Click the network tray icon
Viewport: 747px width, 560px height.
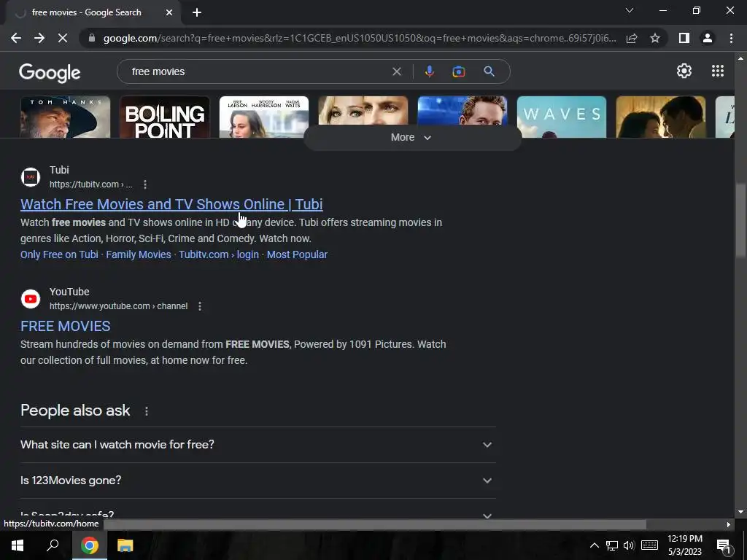[612, 545]
